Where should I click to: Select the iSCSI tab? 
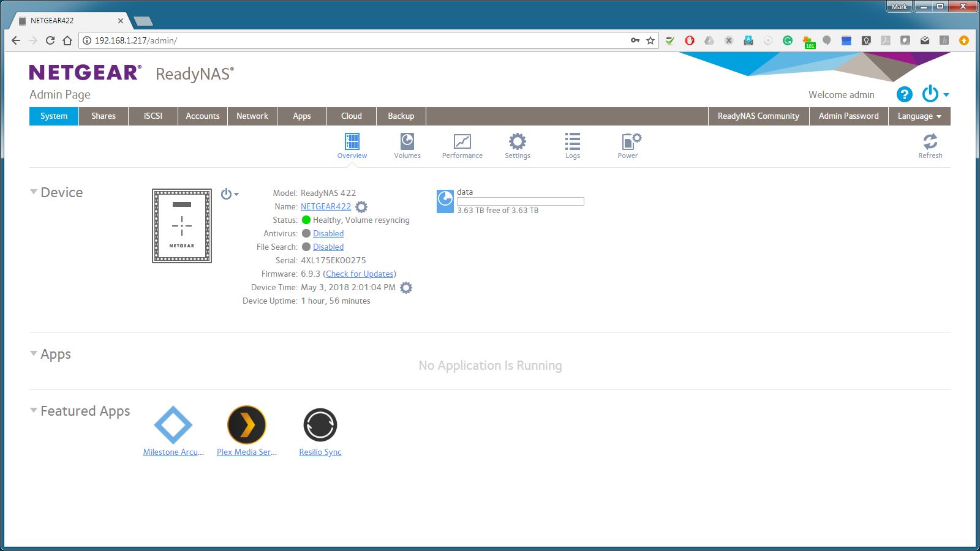tap(153, 116)
